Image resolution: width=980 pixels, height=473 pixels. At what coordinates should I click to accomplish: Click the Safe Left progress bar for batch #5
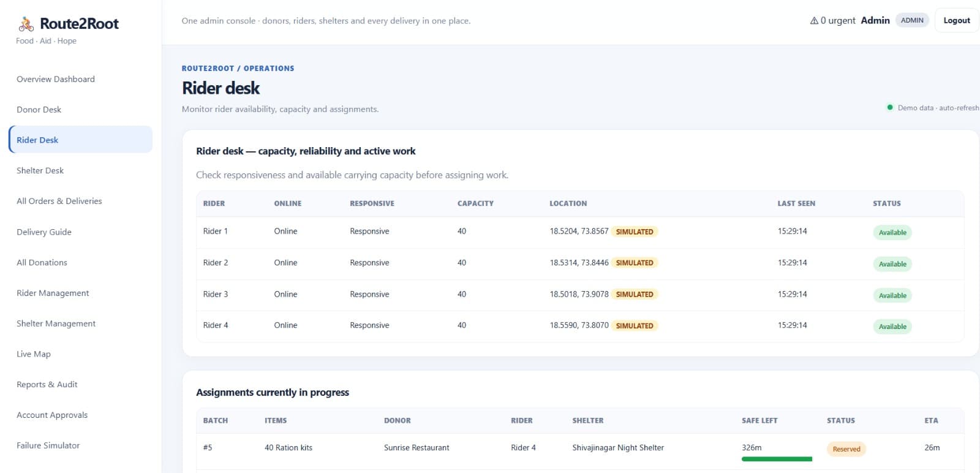tap(777, 459)
